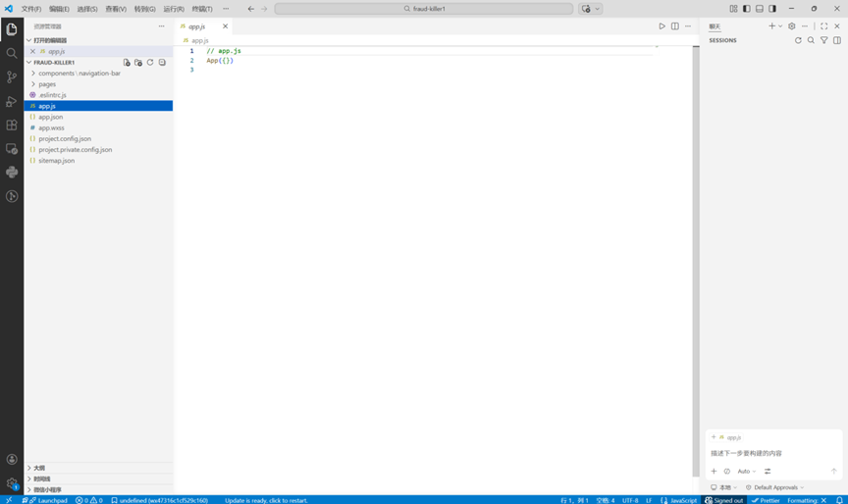Viewport: 848px width, 504px height.
Task: Open editor more actions menu
Action: pos(688,25)
